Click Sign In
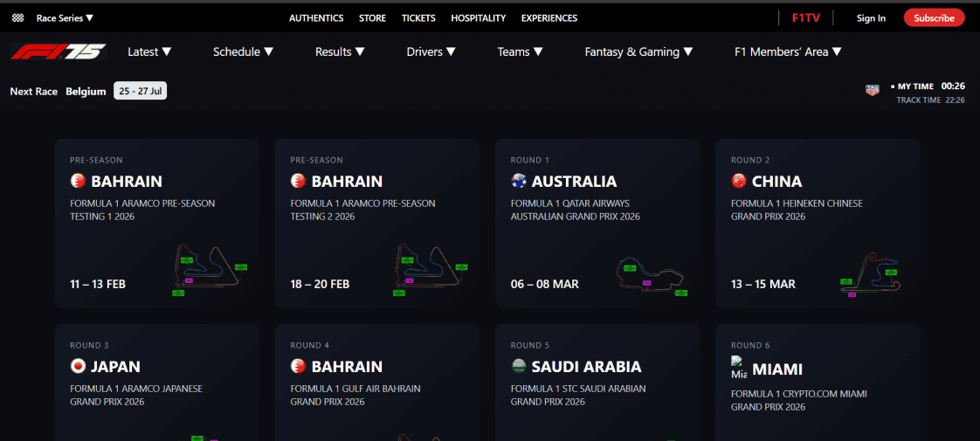This screenshot has width=980, height=441. pos(871,18)
